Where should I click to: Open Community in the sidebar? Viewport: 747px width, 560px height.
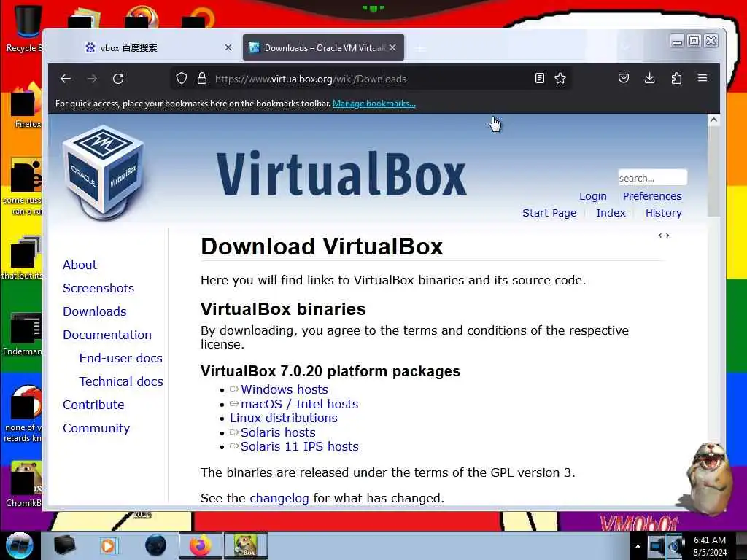(x=96, y=428)
